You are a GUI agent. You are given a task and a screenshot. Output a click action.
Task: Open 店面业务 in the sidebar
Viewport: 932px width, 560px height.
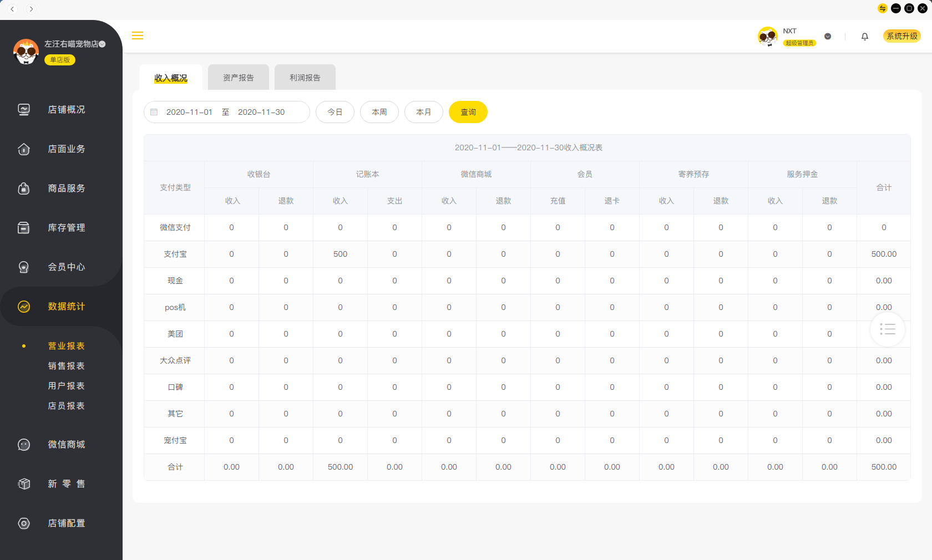tap(66, 149)
